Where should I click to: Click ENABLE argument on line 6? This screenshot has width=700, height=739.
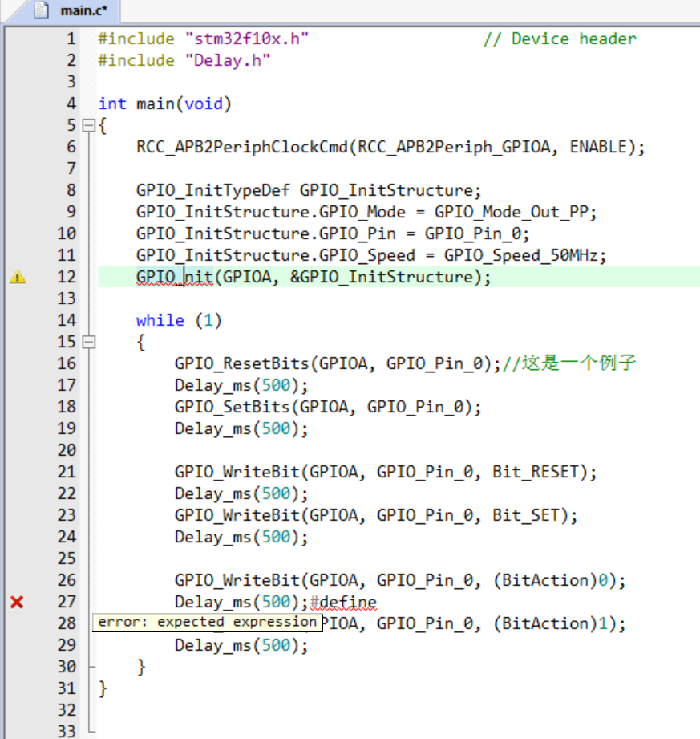598,147
